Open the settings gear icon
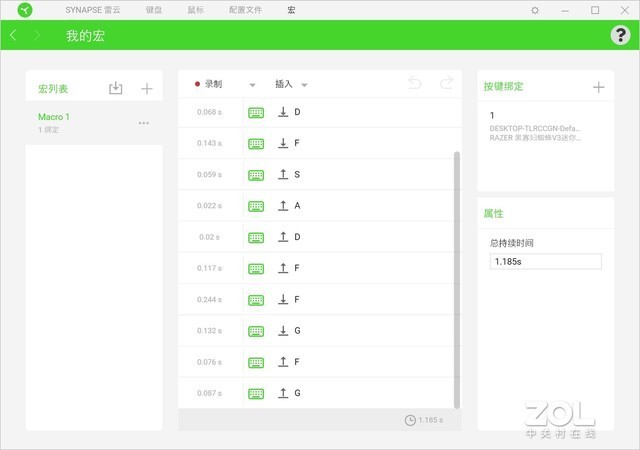Image resolution: width=640 pixels, height=450 pixels. pos(535,10)
